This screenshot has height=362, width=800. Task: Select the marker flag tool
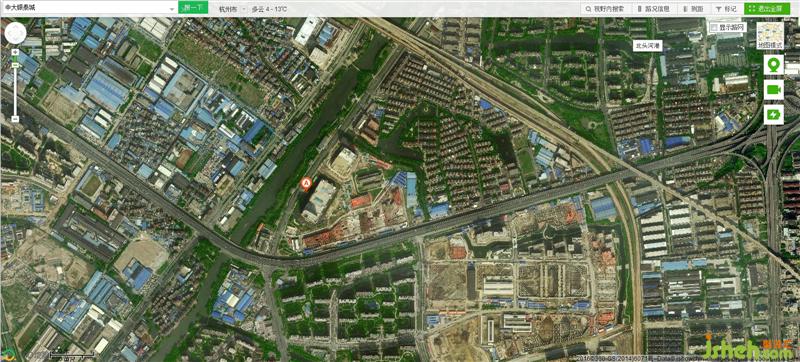[727, 9]
